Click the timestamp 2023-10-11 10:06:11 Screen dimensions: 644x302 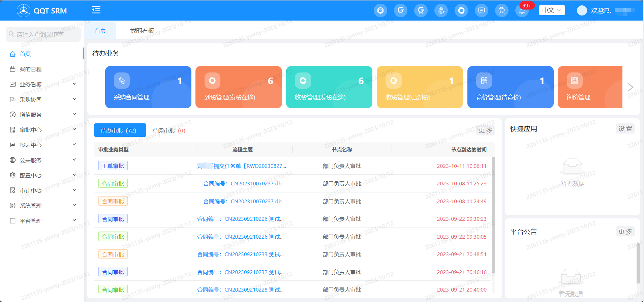click(x=462, y=166)
